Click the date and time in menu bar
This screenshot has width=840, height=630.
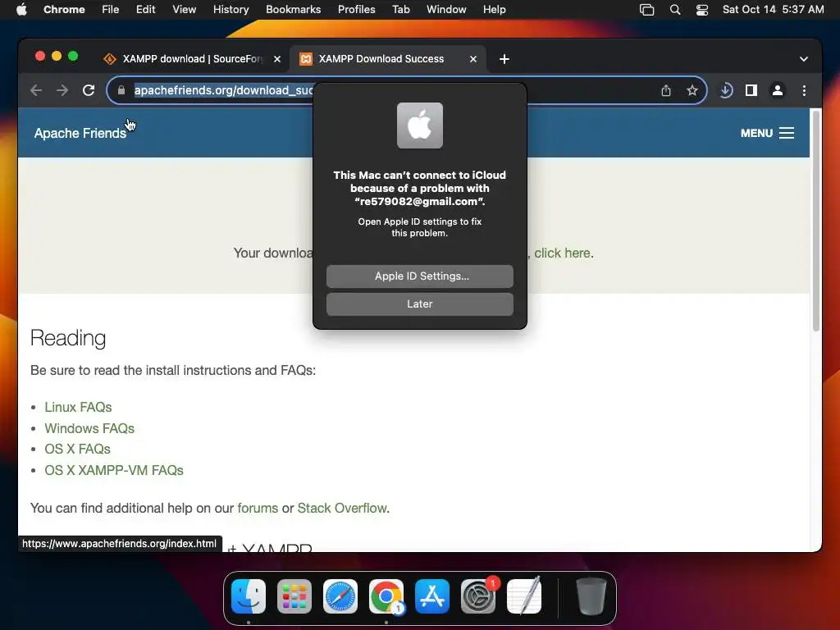[773, 10]
